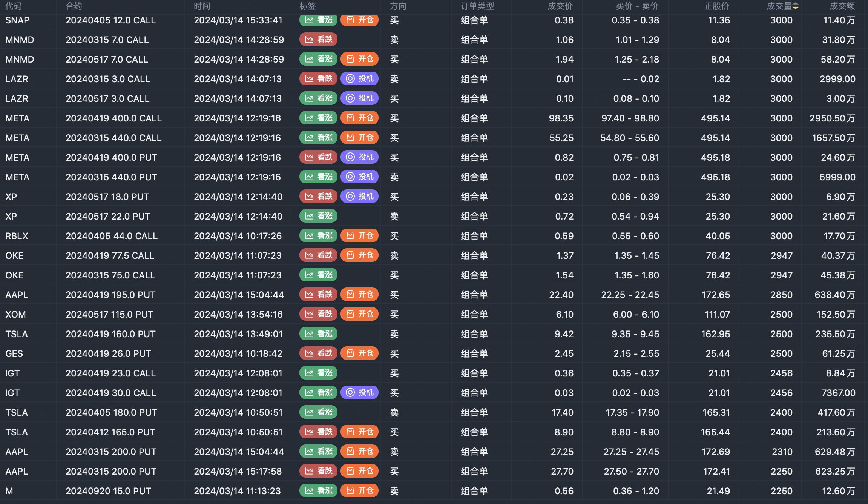Sort by 成交额 column header
Image resolution: width=868 pixels, height=504 pixels.
tap(842, 6)
